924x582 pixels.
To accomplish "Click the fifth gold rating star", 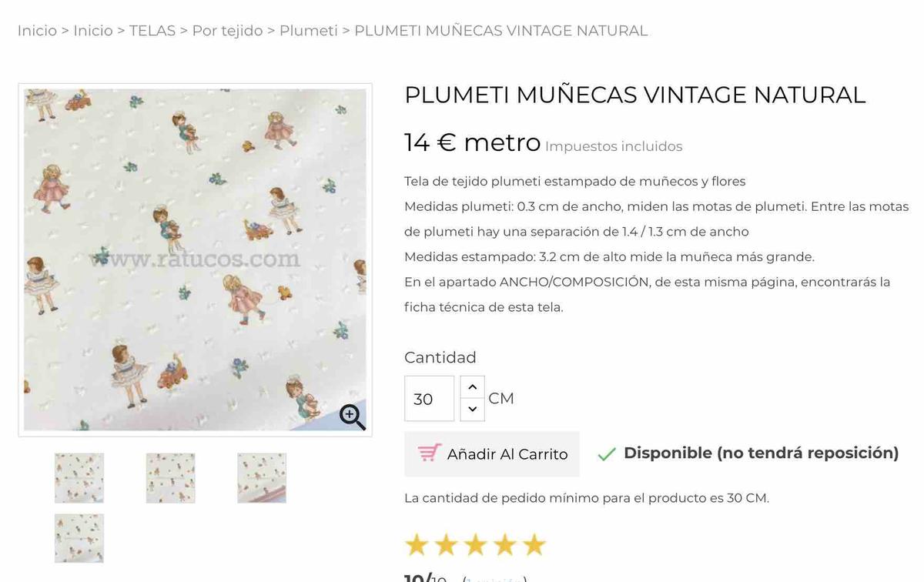I will coord(534,544).
